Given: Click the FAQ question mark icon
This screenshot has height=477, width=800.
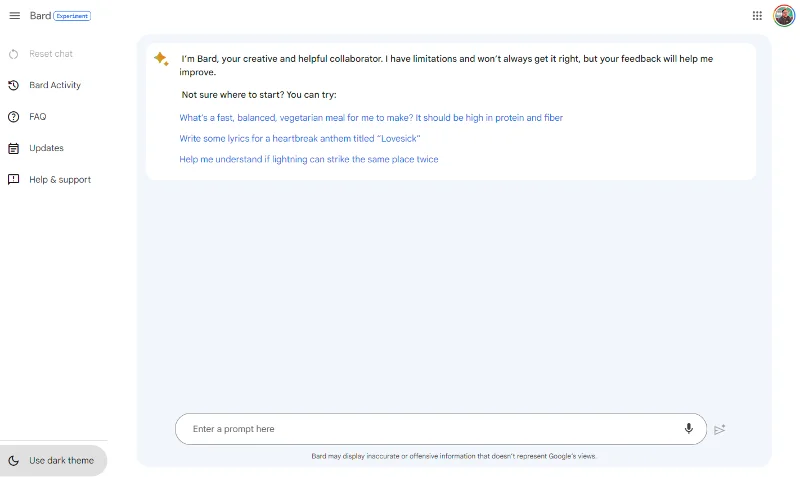Looking at the screenshot, I should tap(14, 117).
